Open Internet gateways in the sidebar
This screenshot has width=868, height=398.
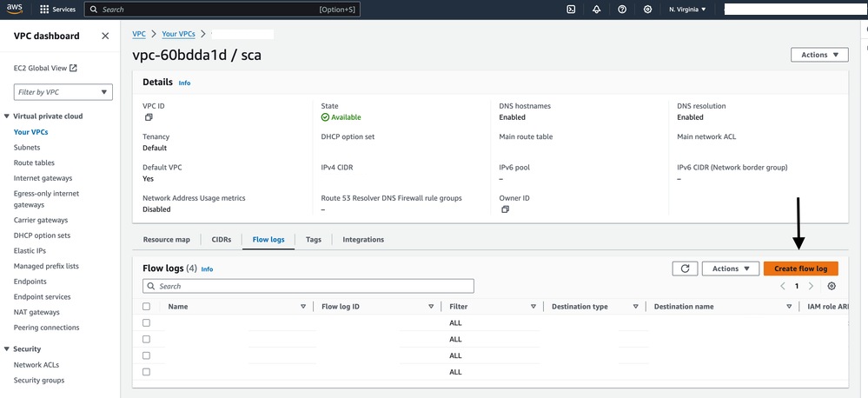coord(43,178)
